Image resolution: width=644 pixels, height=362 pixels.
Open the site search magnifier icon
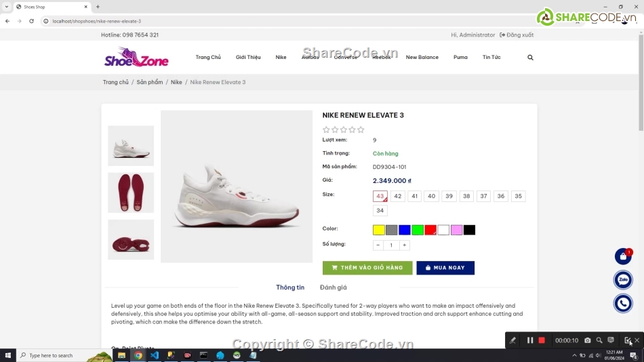tap(530, 58)
